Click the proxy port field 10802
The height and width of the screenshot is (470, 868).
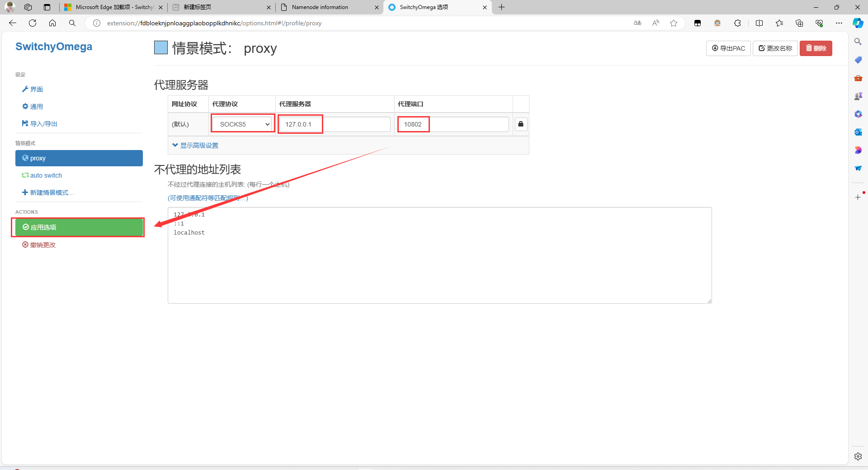click(x=453, y=124)
